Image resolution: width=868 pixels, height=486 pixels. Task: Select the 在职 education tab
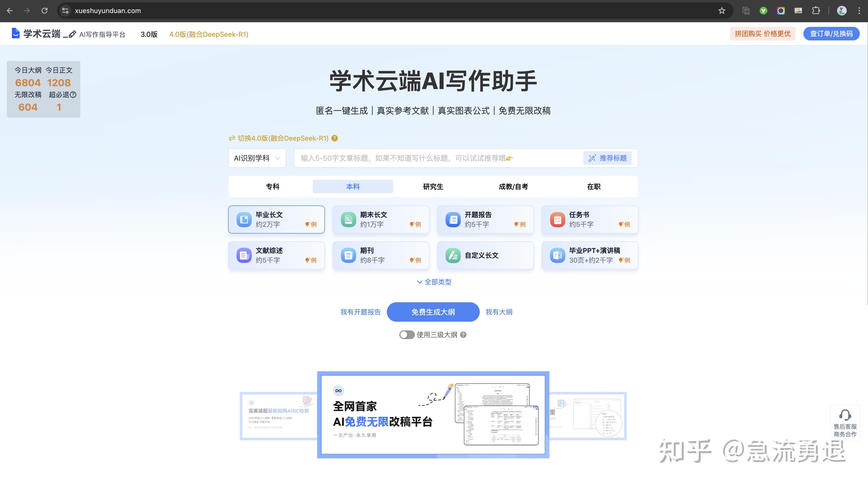point(594,187)
